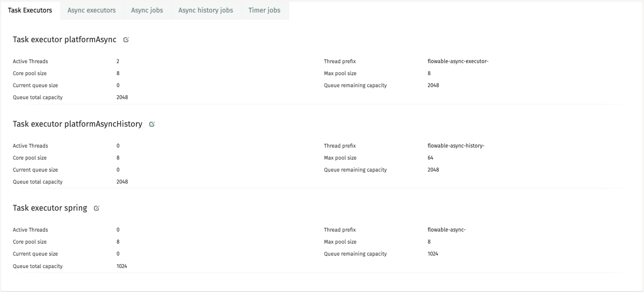This screenshot has width=644, height=292.
Task: Select the Active Threads value of platformAsync
Action: pos(118,61)
